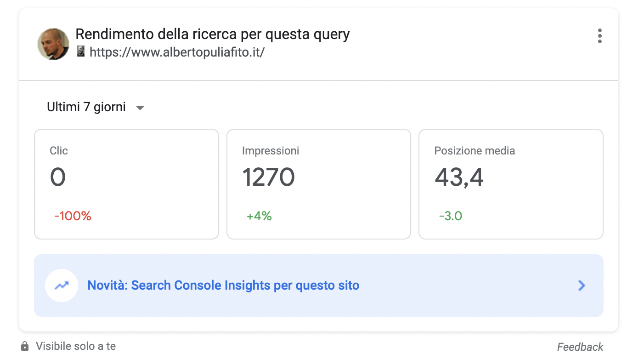The height and width of the screenshot is (354, 644).
Task: Open the Ultimi 7 giorni period selector
Action: click(x=96, y=108)
